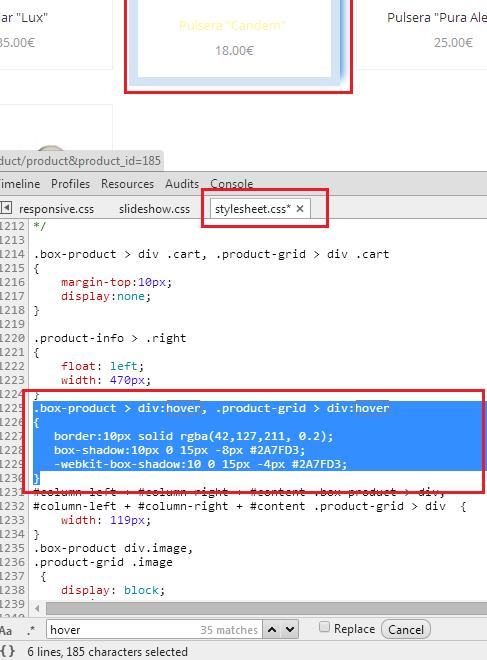Screen dimensions: 487x660
Task: Click the .box-product div.image, selector line
Action: tap(113, 548)
